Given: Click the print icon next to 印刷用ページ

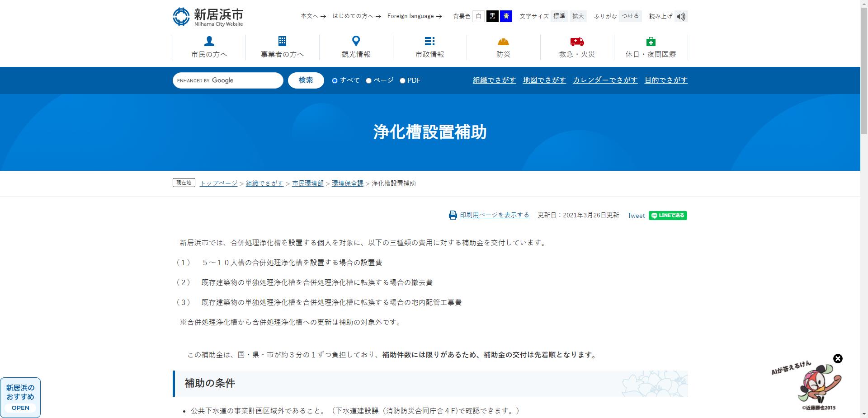Looking at the screenshot, I should point(453,215).
